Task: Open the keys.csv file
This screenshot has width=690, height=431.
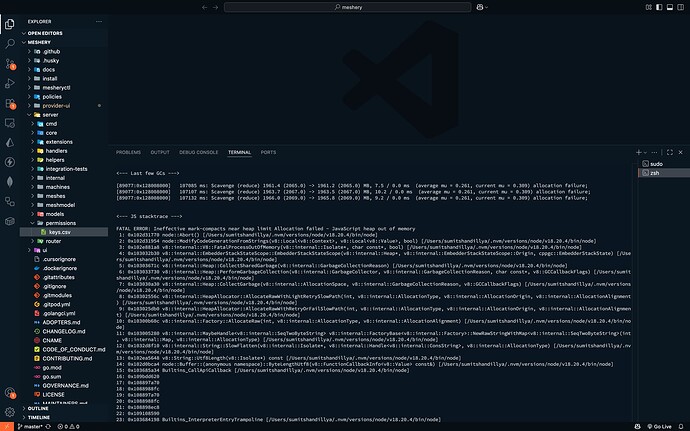Action: (64, 232)
